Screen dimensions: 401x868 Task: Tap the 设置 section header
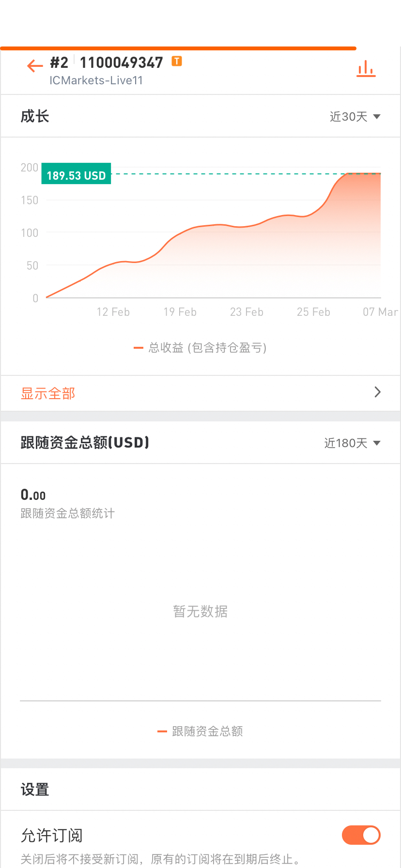35,790
